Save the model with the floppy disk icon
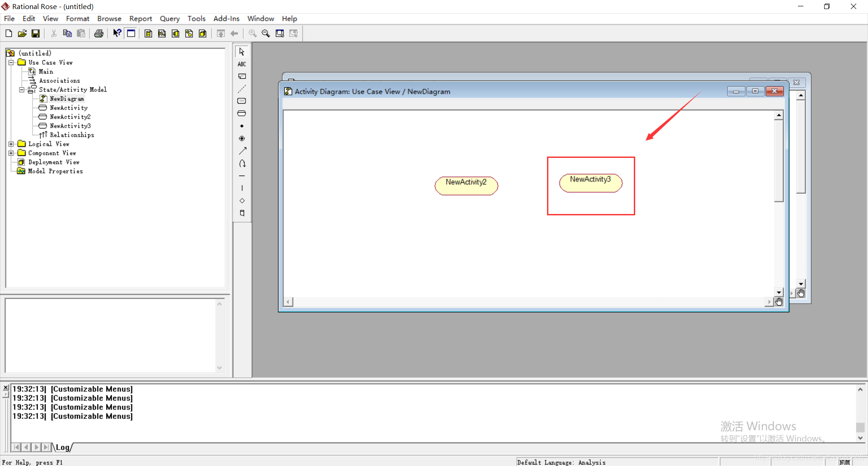Viewport: 868px width, 466px height. 36,33
